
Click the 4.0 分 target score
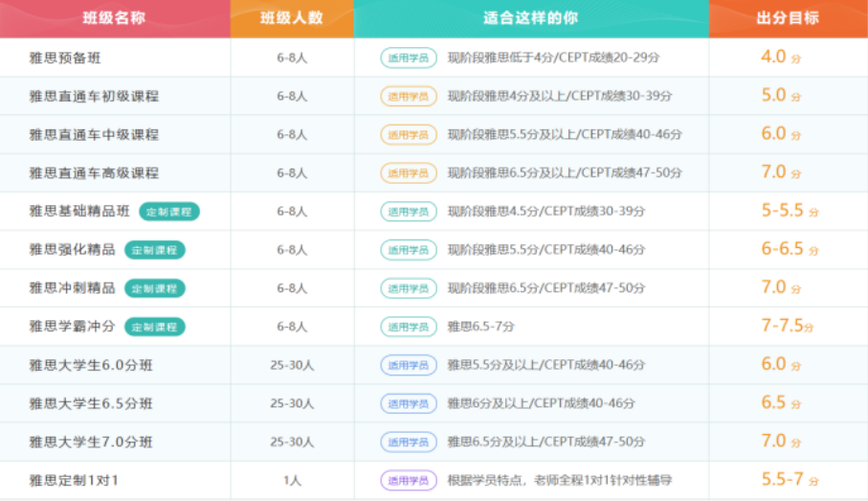[781, 57]
